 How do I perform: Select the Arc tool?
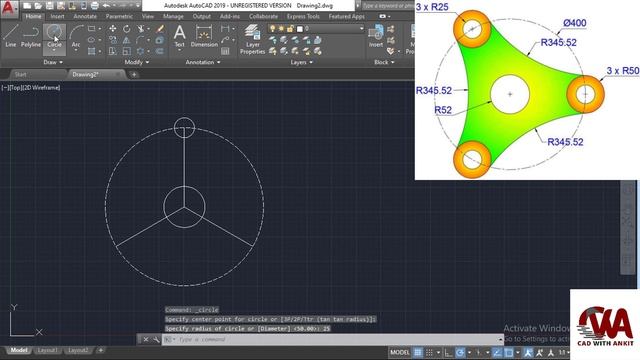tap(76, 36)
